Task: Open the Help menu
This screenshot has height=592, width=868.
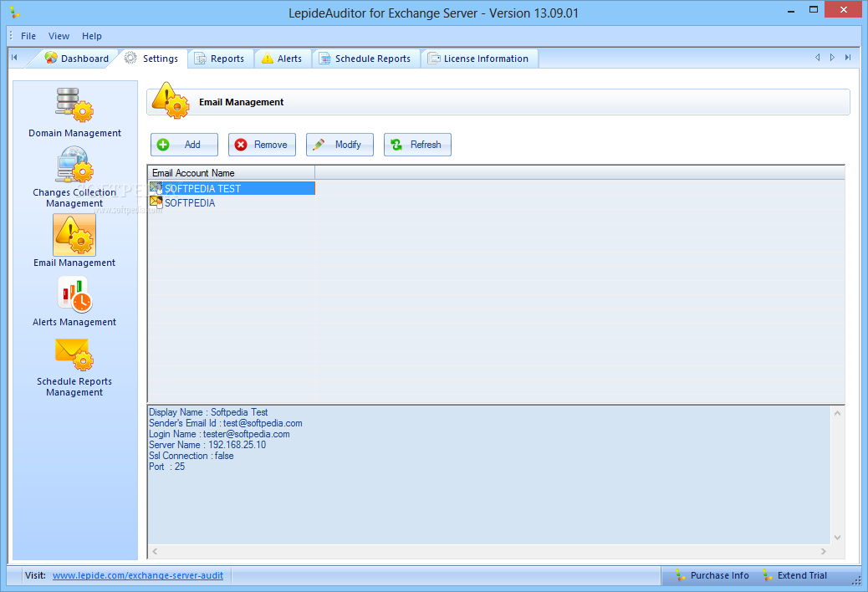Action: pyautogui.click(x=92, y=36)
